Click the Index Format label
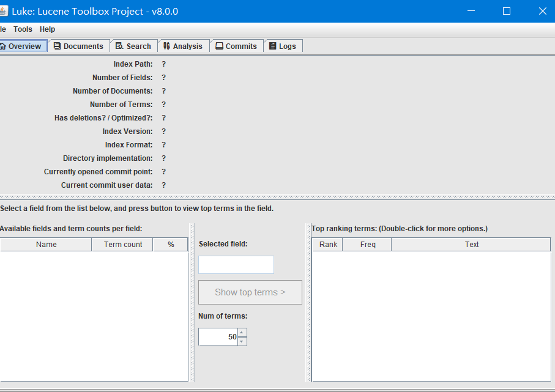555x392 pixels. [x=129, y=145]
